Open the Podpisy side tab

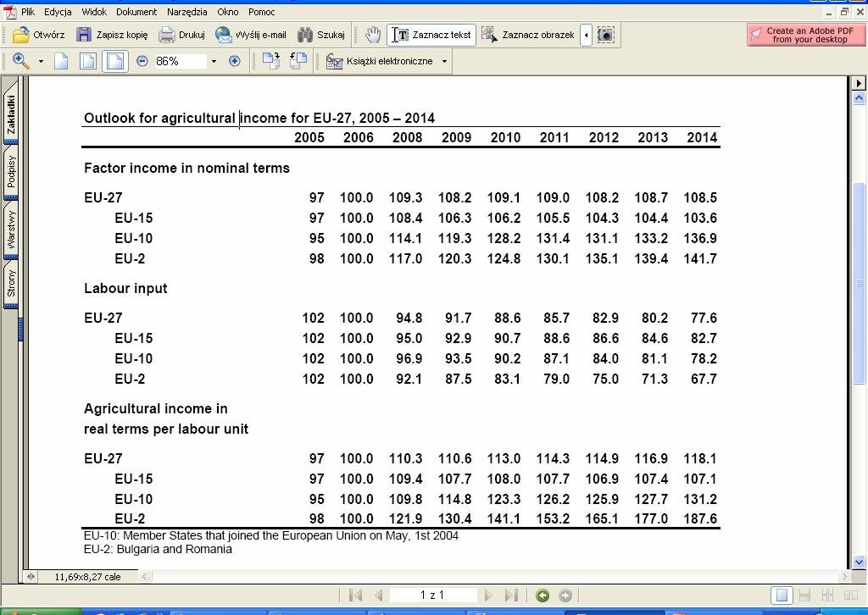click(10, 171)
